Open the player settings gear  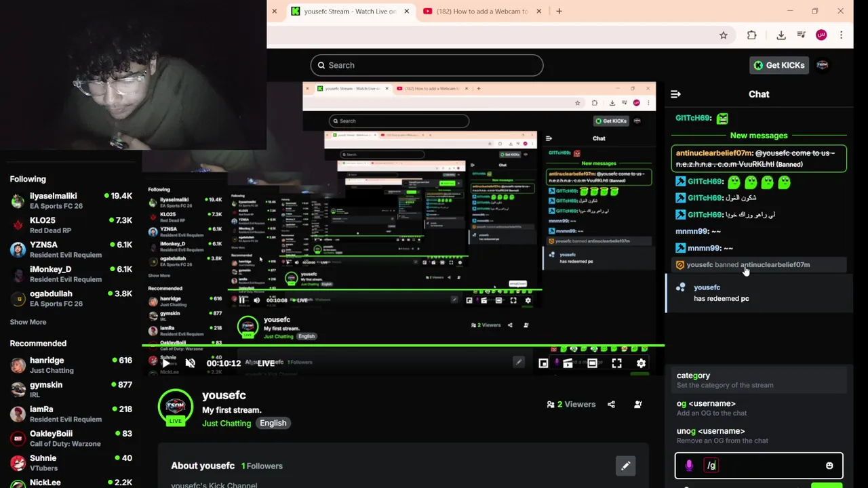641,363
